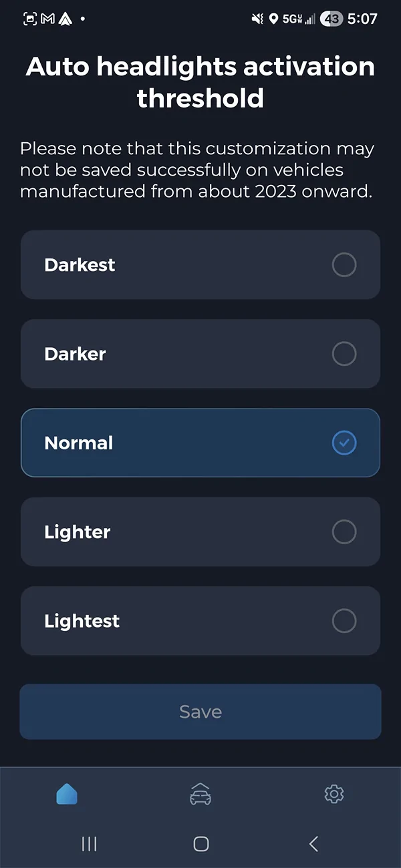Tap the Android back button
The height and width of the screenshot is (868, 401).
tap(313, 844)
